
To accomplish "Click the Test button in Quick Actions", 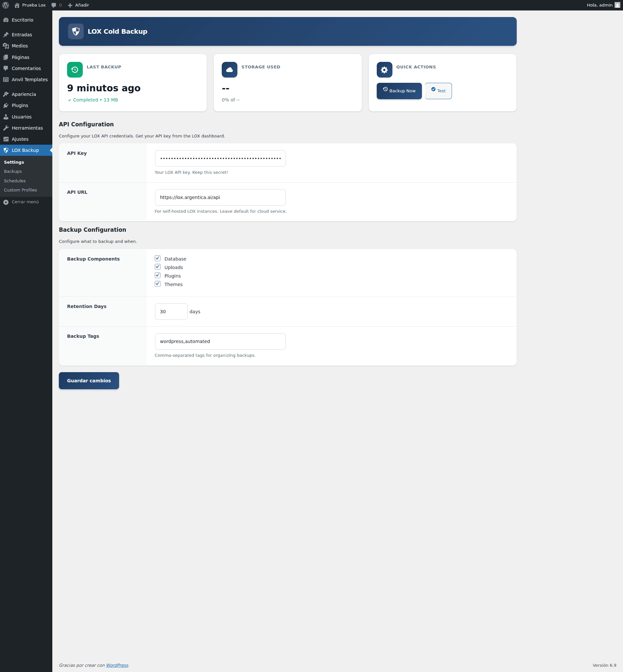I will tap(438, 91).
